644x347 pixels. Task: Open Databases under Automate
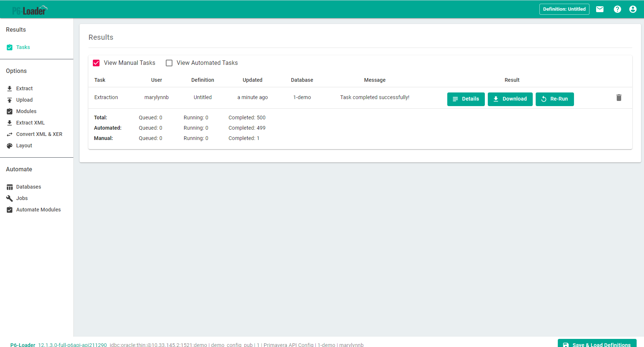(x=28, y=187)
